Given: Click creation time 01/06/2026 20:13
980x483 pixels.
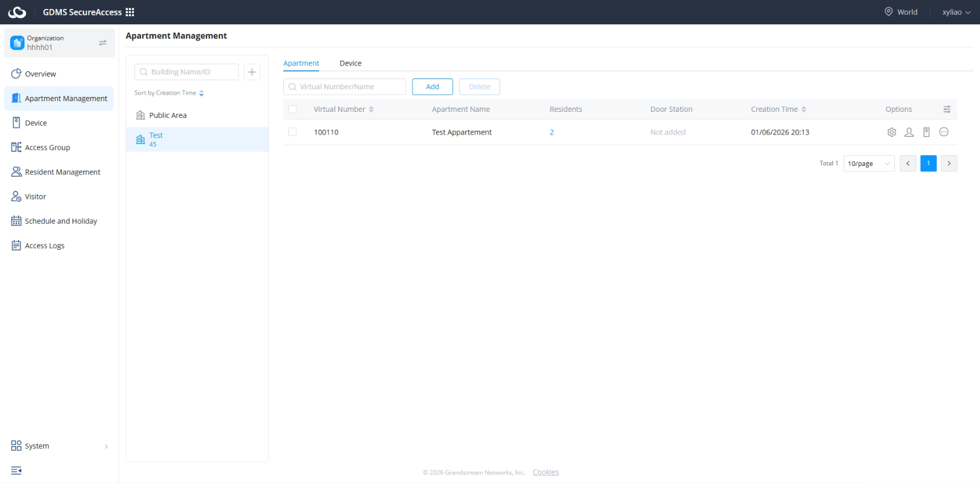Looking at the screenshot, I should [780, 132].
